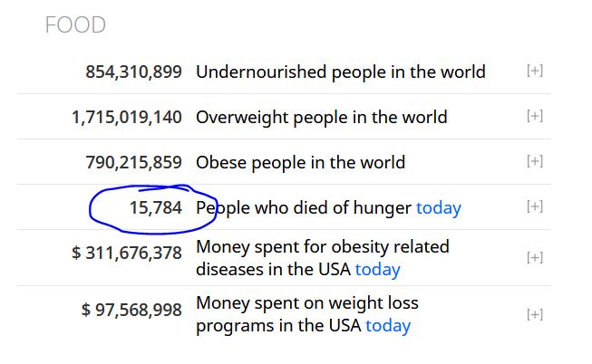Click the $ 311,676,378 obesity spending counter

click(x=127, y=253)
